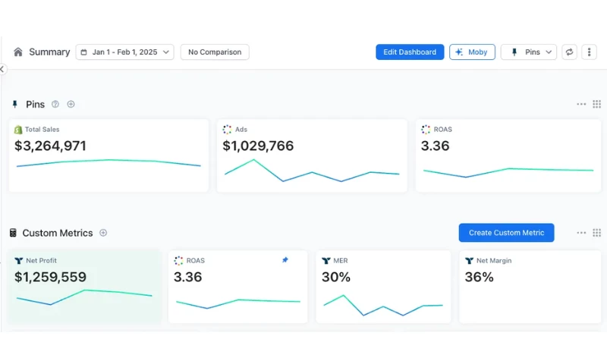Viewport: 607px width, 364px height.
Task: Add a new pin with plus icon
Action: pyautogui.click(x=71, y=105)
